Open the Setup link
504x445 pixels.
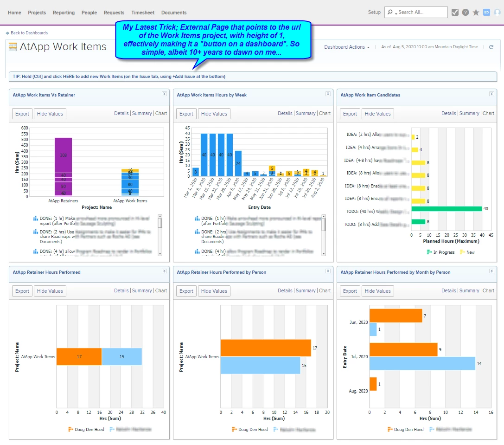pos(374,12)
